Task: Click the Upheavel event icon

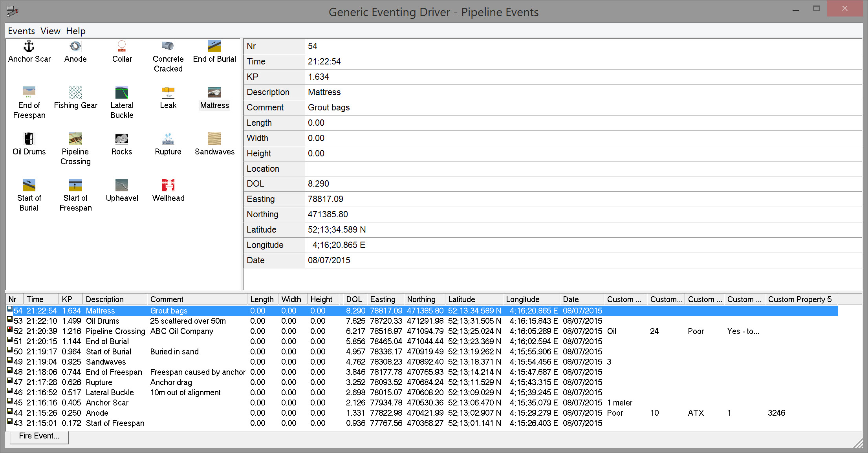Action: (122, 186)
